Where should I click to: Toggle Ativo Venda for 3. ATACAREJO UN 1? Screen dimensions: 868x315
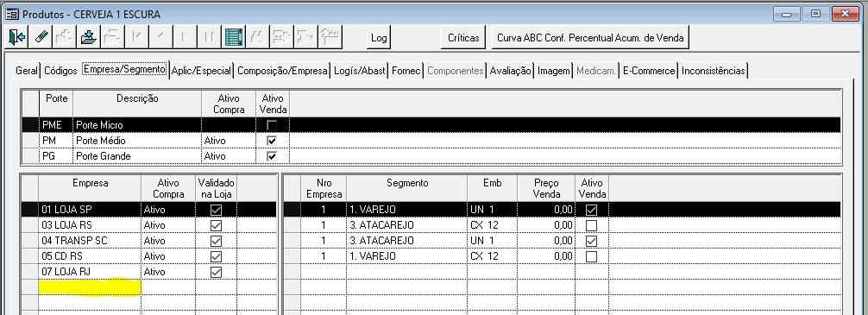[x=592, y=241]
